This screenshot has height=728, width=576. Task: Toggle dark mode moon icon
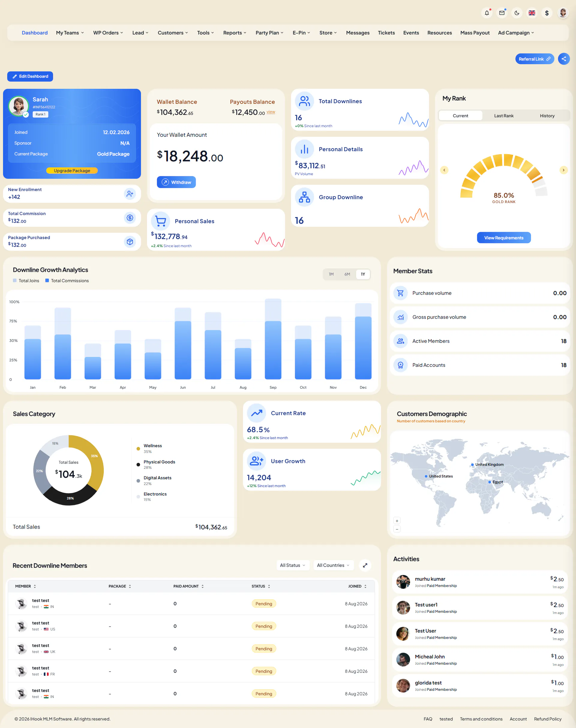point(517,13)
